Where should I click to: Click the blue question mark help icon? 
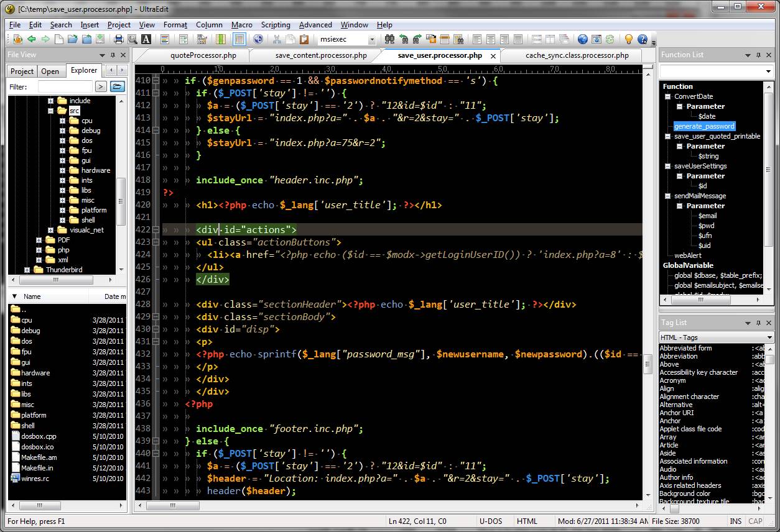coord(643,39)
